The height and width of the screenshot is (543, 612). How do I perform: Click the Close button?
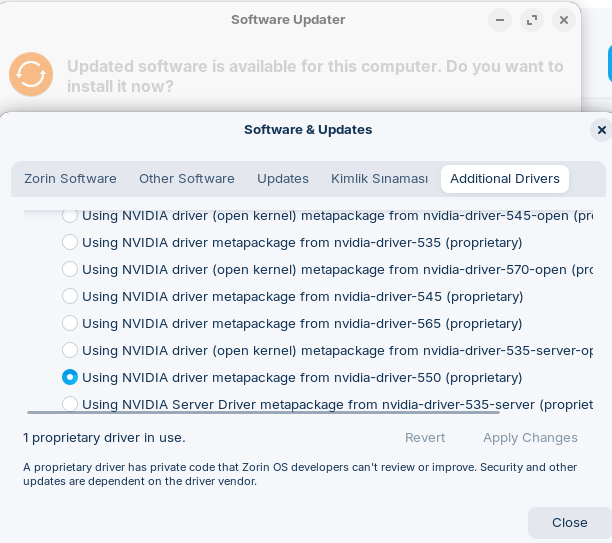[x=569, y=523]
